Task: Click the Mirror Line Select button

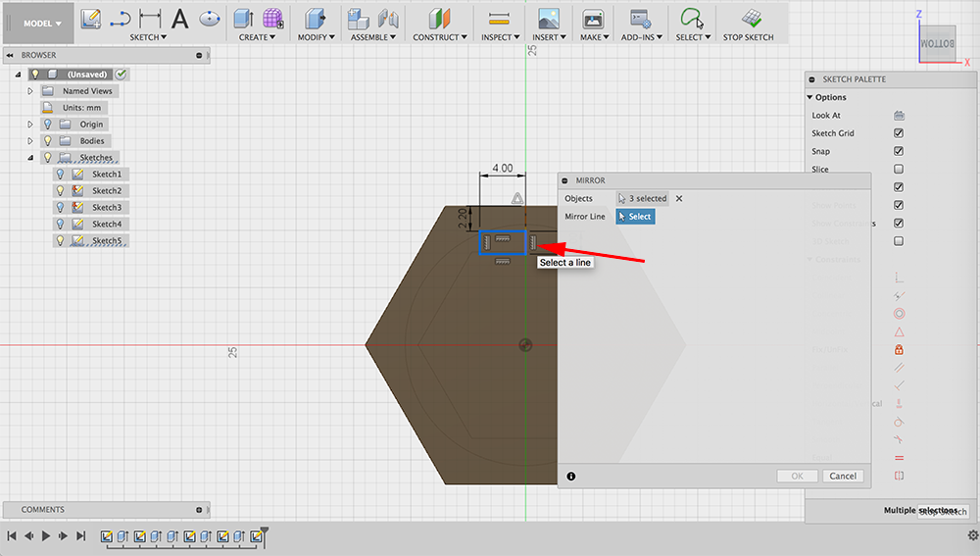Action: tap(635, 217)
